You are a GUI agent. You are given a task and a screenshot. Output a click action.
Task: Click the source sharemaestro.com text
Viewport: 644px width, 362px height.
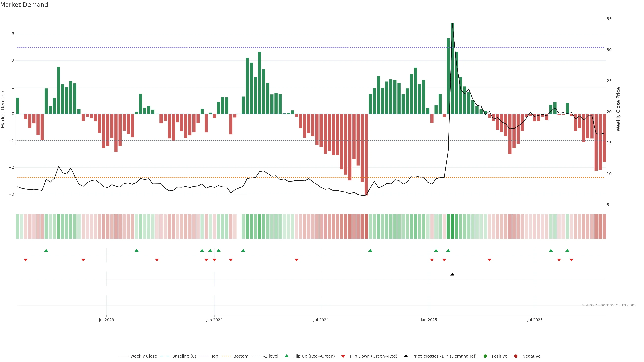coord(609,305)
